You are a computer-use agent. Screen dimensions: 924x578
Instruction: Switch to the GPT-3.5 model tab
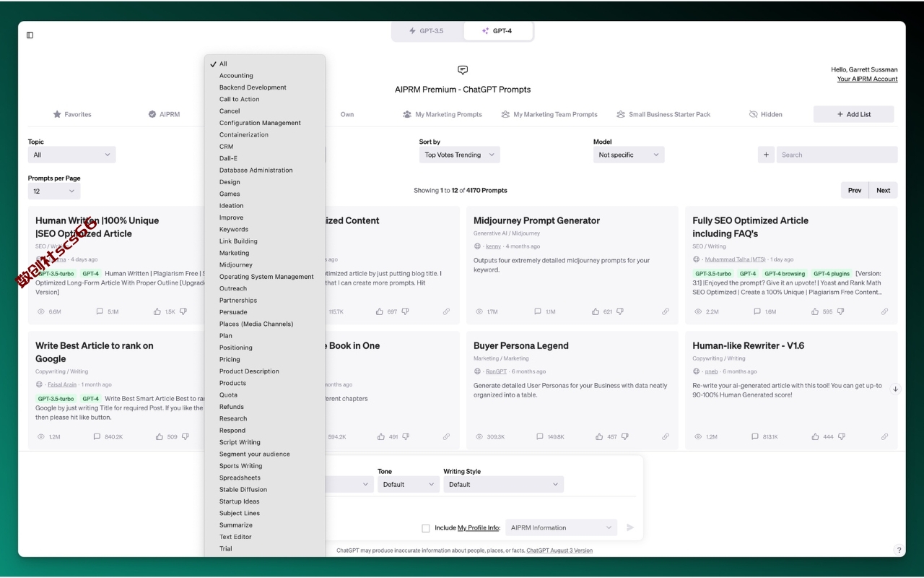[427, 31]
